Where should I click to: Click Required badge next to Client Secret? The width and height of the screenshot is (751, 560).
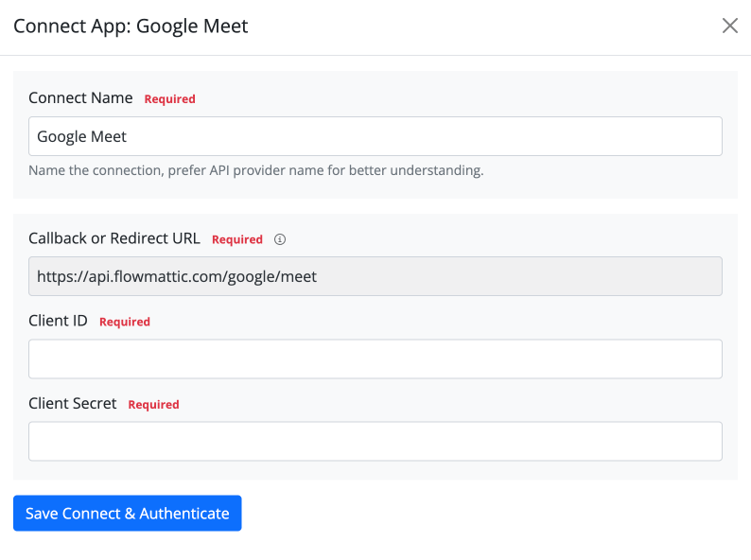[x=153, y=404]
